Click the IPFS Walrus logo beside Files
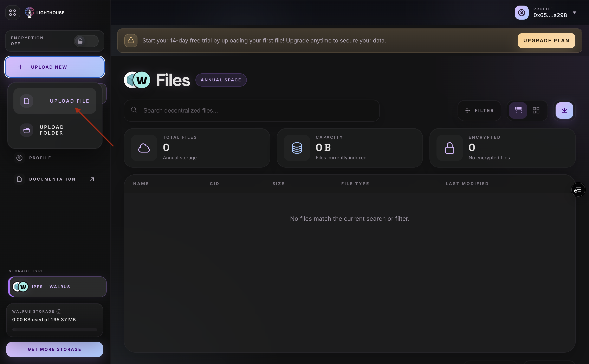 (x=137, y=80)
